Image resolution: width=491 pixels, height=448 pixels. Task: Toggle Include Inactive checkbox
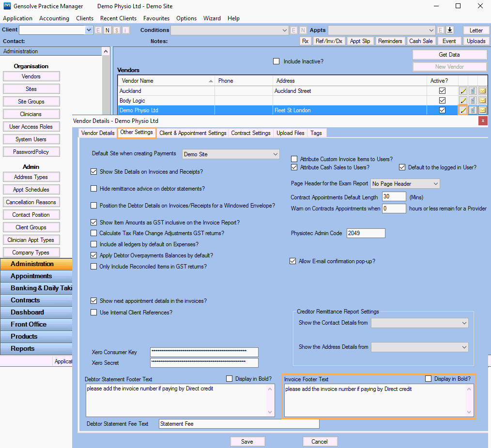pos(276,61)
